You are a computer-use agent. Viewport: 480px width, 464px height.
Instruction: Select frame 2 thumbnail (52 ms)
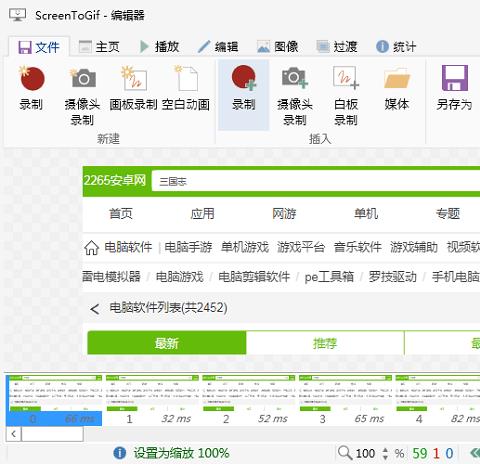(x=249, y=401)
